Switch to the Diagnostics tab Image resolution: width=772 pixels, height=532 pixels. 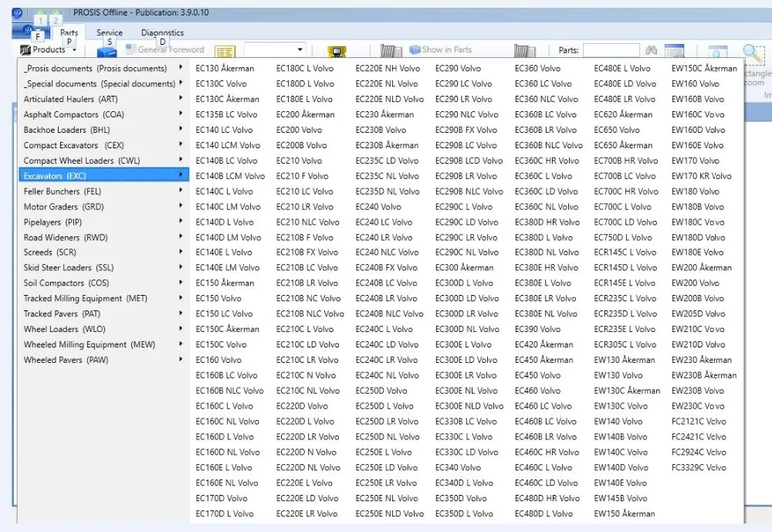point(162,32)
